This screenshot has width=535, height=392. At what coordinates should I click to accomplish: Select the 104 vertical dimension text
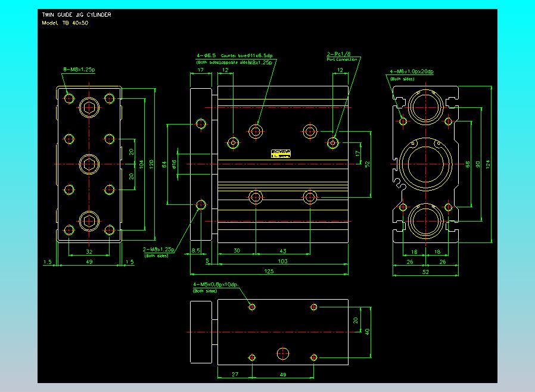(x=141, y=163)
